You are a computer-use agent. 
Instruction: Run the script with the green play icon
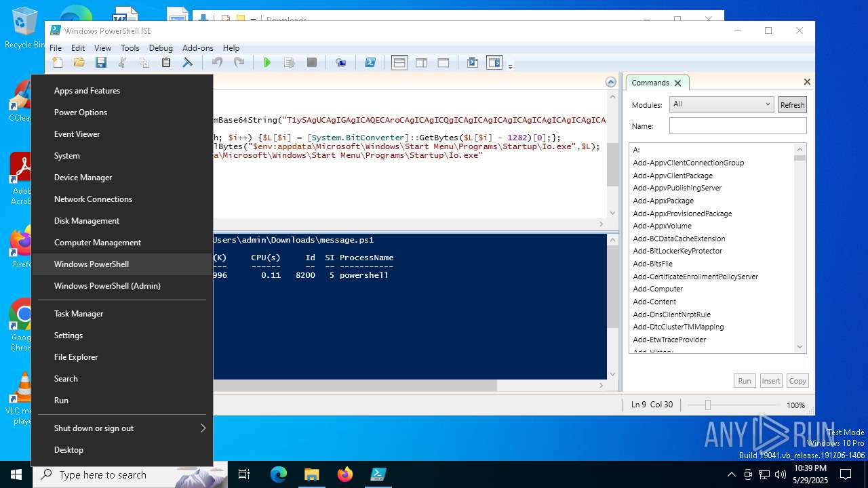tap(267, 63)
